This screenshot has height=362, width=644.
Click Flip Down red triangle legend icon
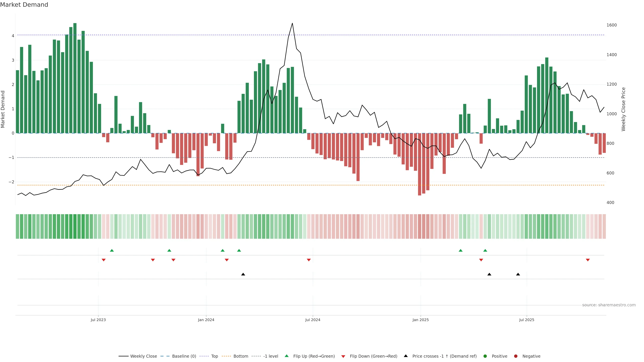(x=343, y=356)
